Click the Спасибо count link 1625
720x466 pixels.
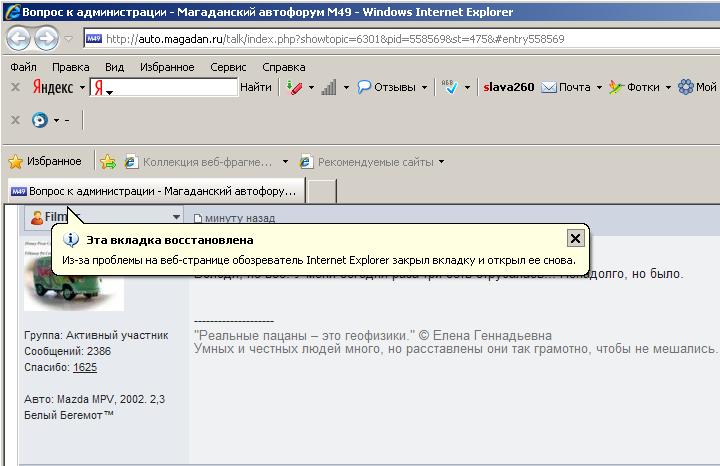tap(85, 367)
